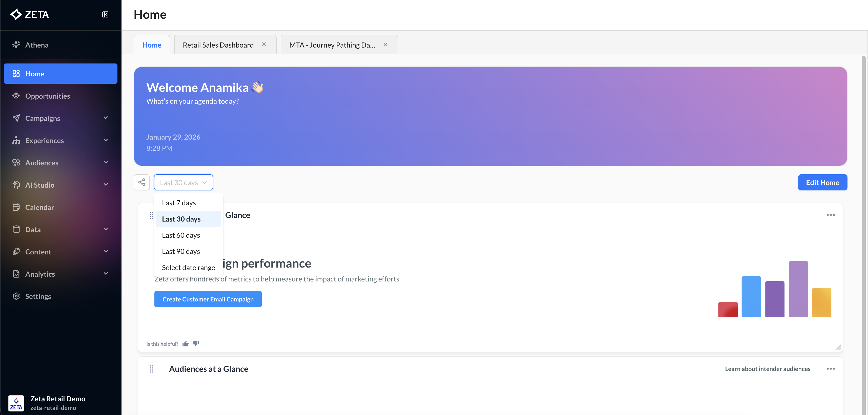Switch to Retail Sales Dashboard tab

pos(218,45)
